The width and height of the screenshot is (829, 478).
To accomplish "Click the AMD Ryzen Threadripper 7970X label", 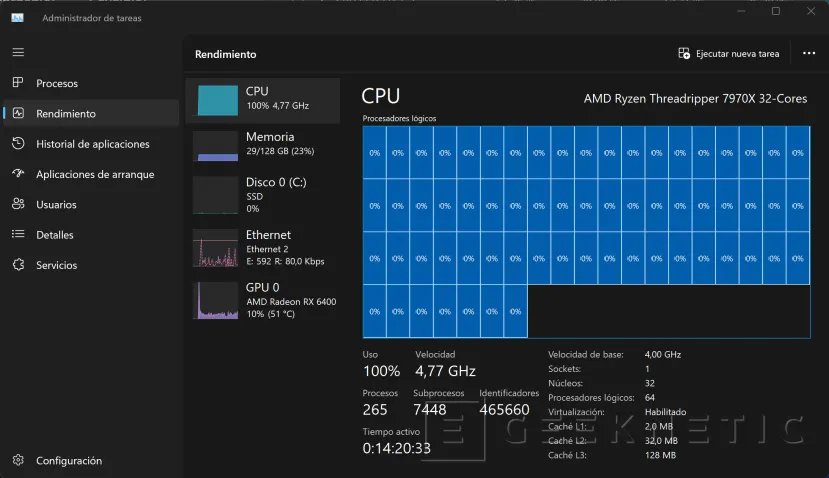I will coord(695,99).
